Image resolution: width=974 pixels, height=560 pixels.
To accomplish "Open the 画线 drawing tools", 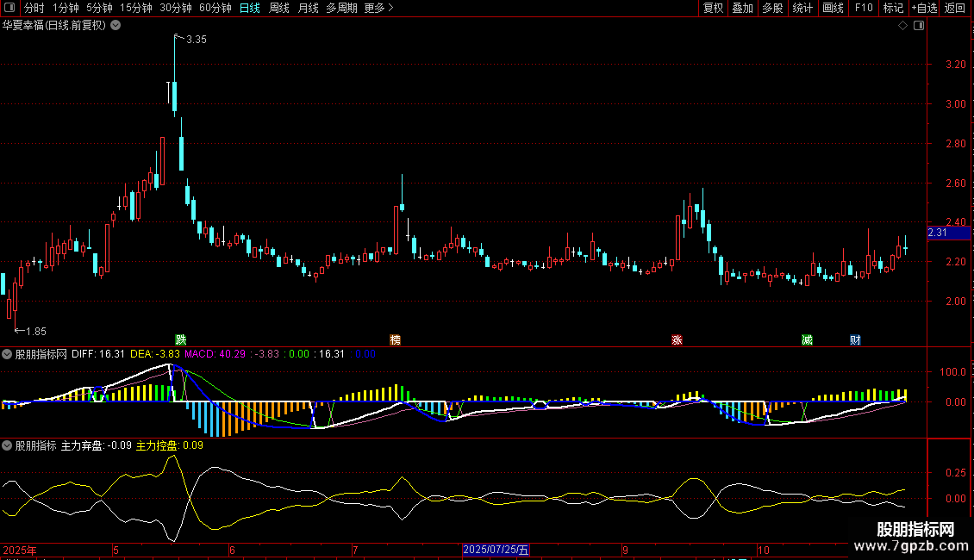I will (x=833, y=8).
